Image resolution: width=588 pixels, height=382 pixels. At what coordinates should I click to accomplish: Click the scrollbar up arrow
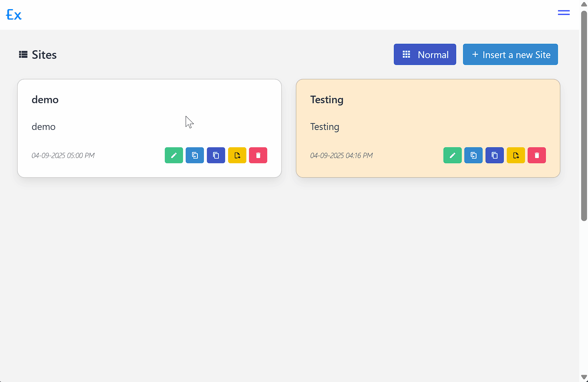tap(583, 4)
